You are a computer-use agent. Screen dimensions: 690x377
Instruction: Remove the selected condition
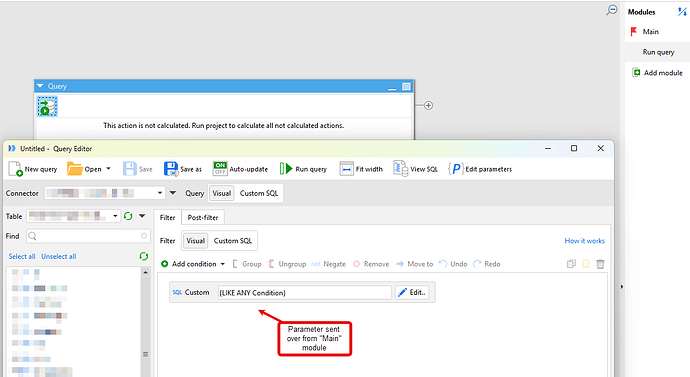[x=371, y=264]
